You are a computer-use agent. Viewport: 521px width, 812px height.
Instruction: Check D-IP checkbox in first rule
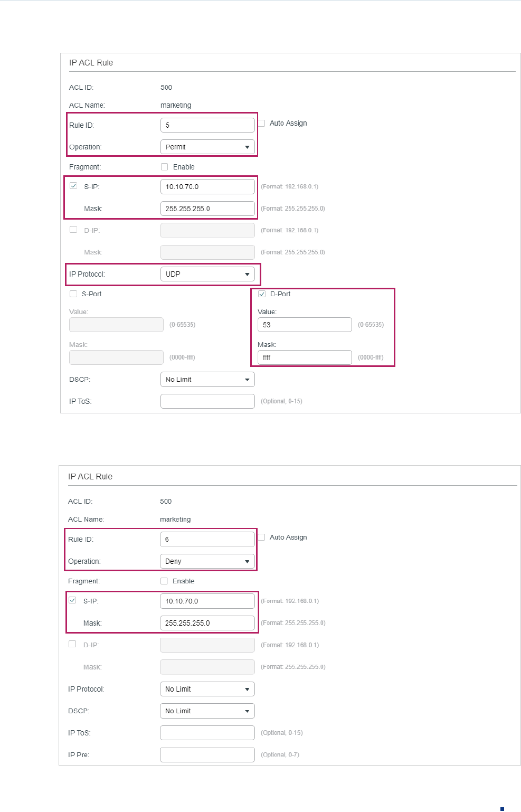73,230
